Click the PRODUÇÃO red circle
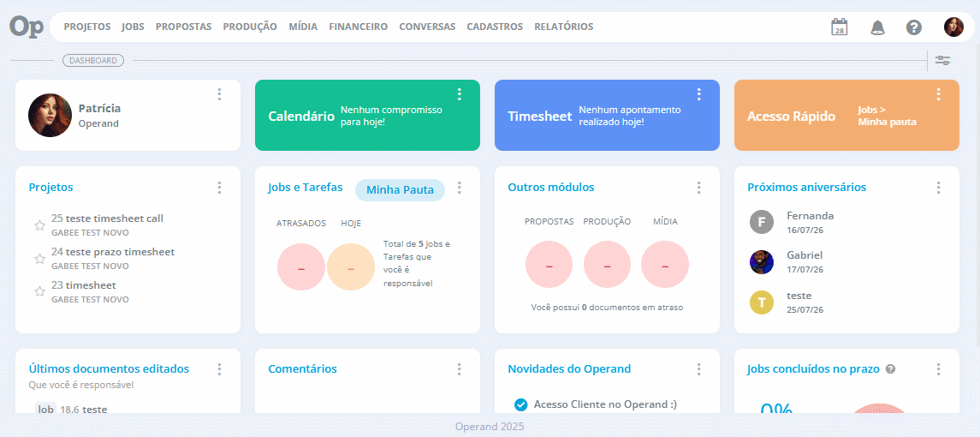Viewport: 980px width, 437px height. point(608,265)
